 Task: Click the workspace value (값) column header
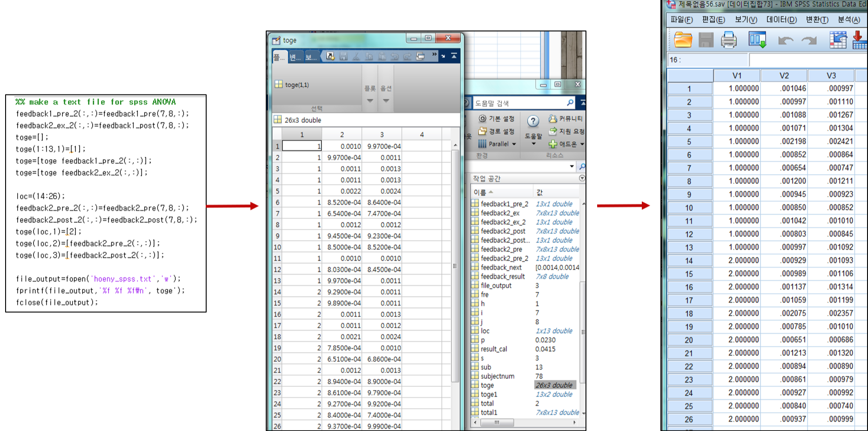point(557,192)
